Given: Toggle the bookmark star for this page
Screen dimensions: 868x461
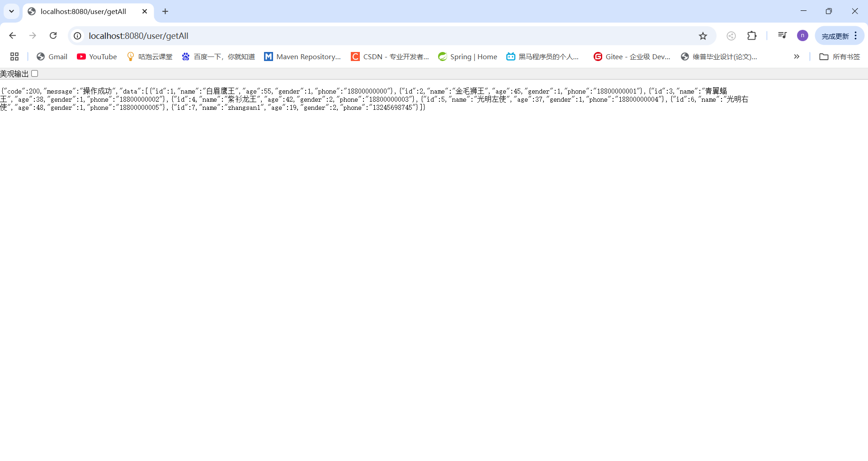Looking at the screenshot, I should (x=703, y=36).
